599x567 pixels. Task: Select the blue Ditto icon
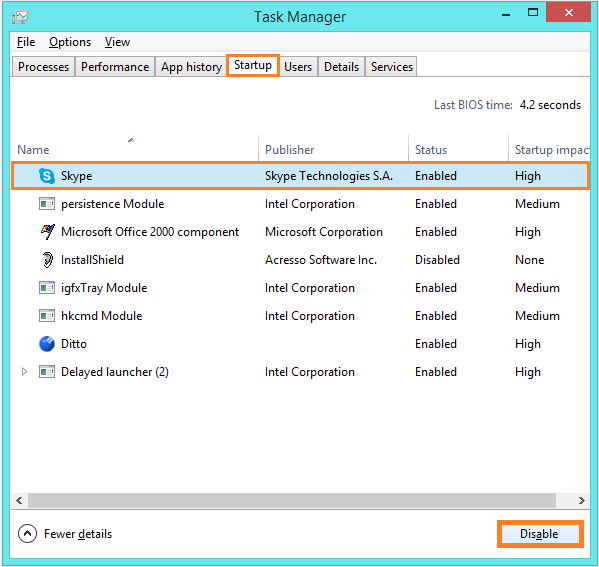pyautogui.click(x=47, y=343)
